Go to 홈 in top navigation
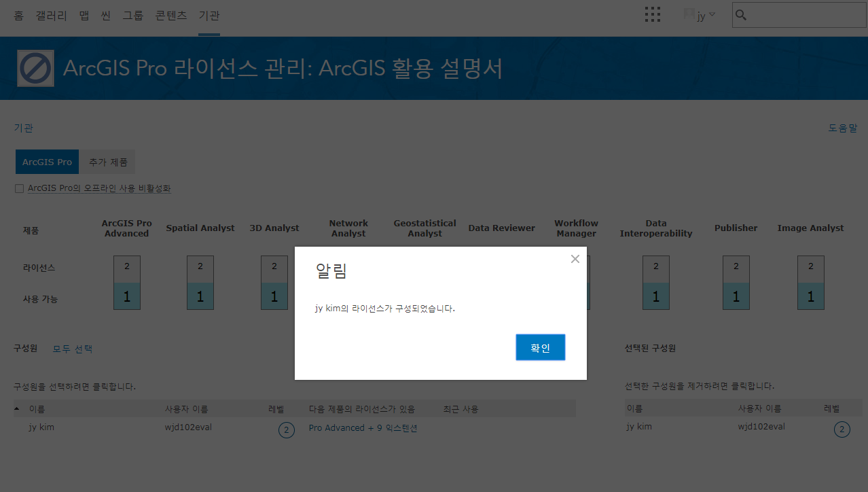868x492 pixels. coord(18,15)
